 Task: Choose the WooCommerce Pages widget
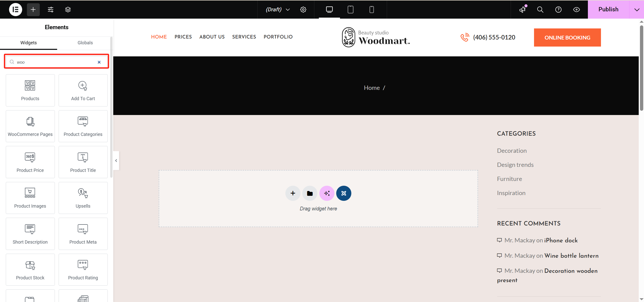pyautogui.click(x=30, y=126)
